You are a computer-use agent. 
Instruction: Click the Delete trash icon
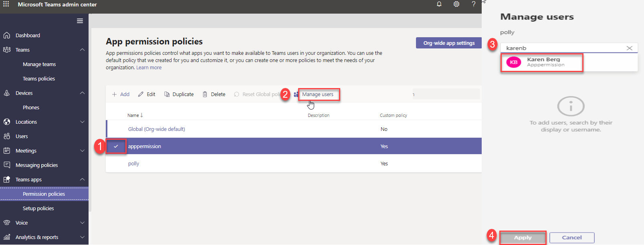coord(205,94)
